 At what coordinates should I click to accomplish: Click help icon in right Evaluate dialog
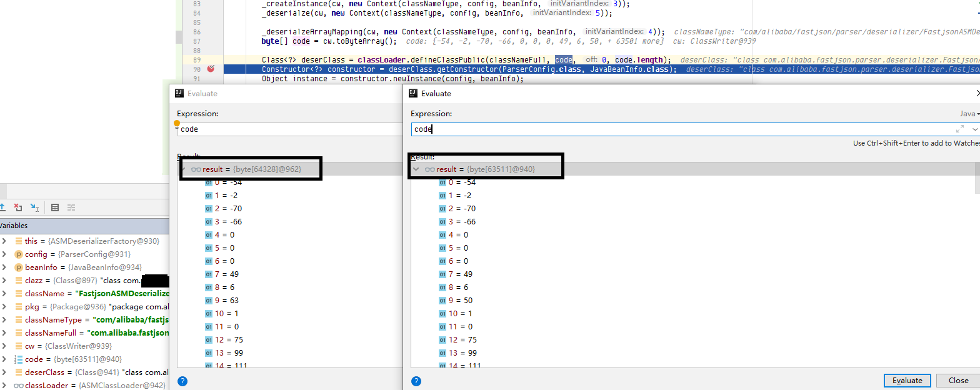coord(416,381)
